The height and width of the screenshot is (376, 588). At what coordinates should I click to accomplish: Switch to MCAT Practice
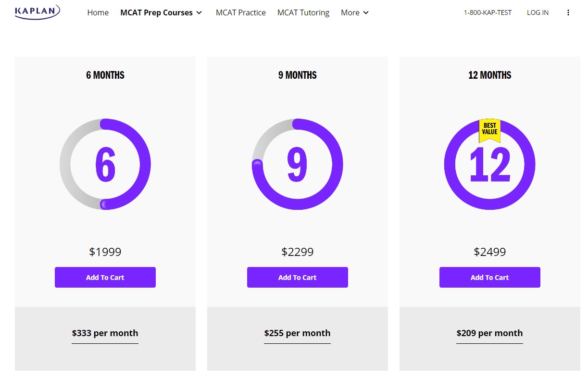pyautogui.click(x=241, y=12)
